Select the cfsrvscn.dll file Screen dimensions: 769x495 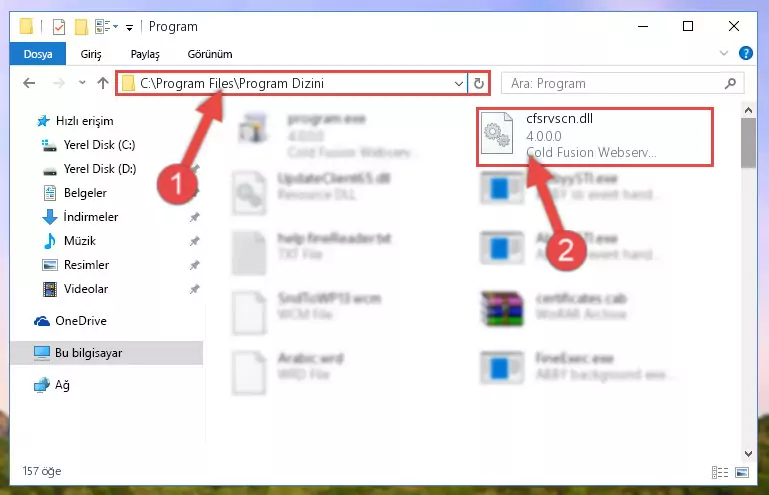[595, 136]
